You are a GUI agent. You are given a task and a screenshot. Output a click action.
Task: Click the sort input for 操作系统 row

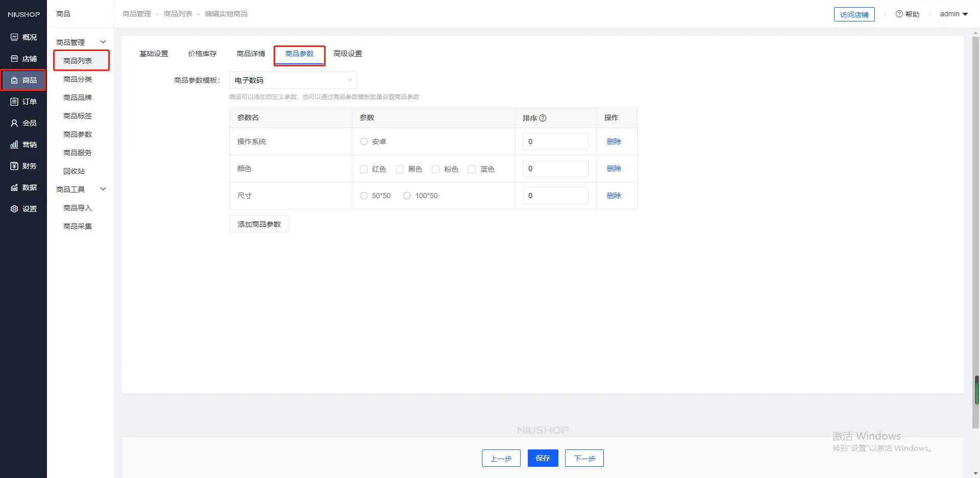pyautogui.click(x=555, y=141)
